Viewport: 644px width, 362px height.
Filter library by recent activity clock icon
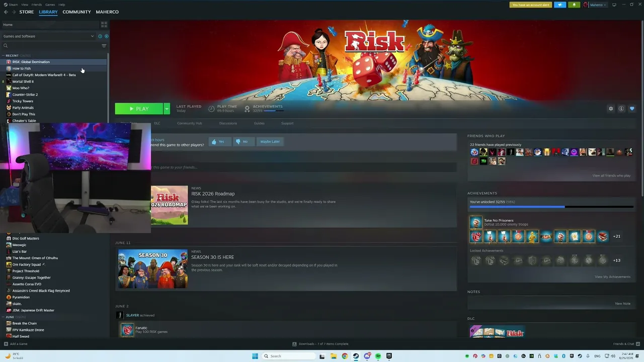(x=100, y=36)
